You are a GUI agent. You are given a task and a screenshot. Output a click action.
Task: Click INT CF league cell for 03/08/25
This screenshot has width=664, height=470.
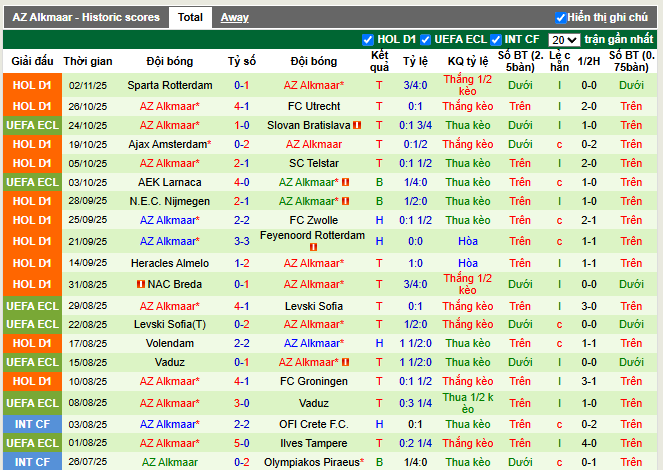tap(32, 424)
